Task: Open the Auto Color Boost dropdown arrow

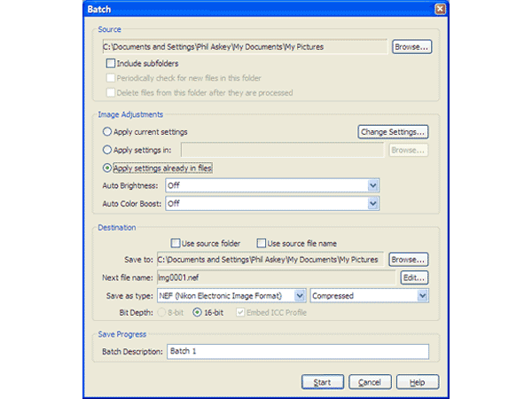Action: (x=373, y=204)
